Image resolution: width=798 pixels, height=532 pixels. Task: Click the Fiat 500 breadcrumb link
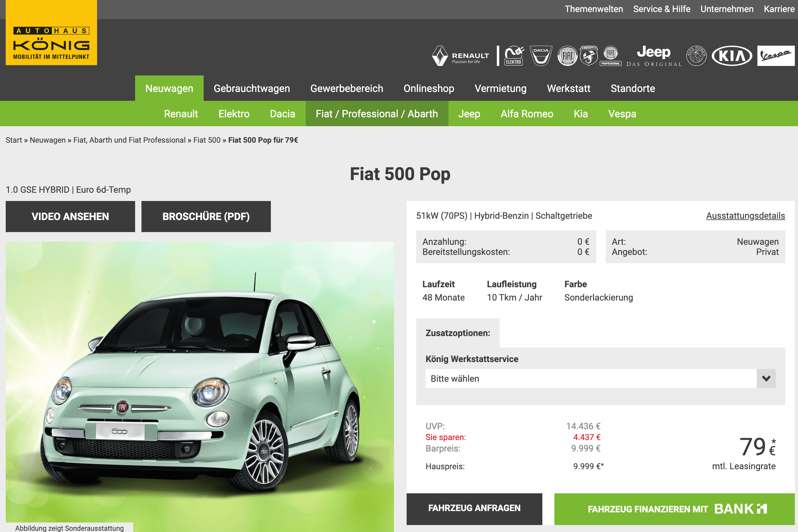[x=207, y=140]
